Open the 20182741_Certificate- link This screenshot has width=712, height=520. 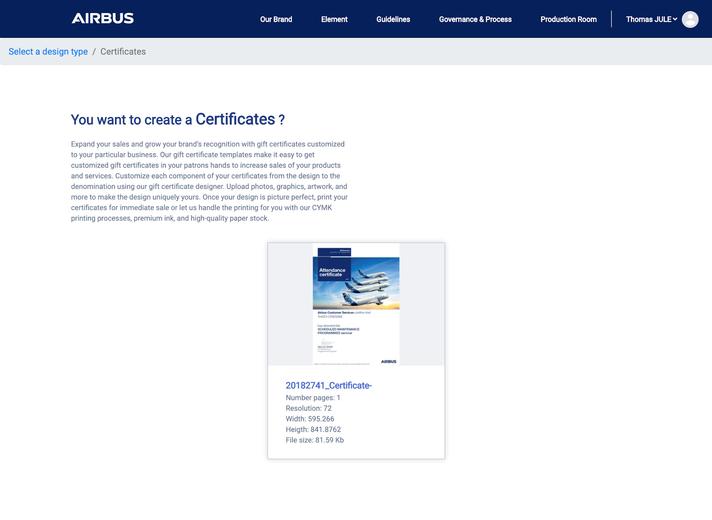[x=329, y=386]
